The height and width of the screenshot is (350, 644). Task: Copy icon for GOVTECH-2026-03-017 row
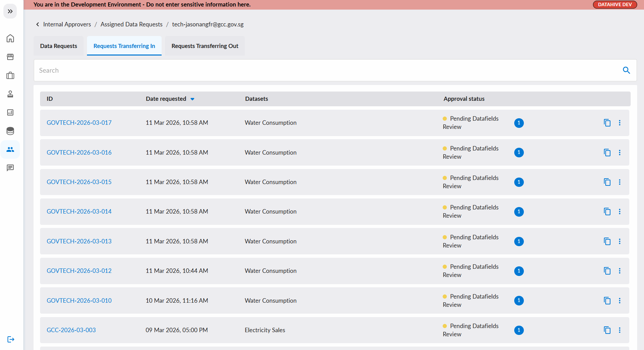click(x=607, y=123)
